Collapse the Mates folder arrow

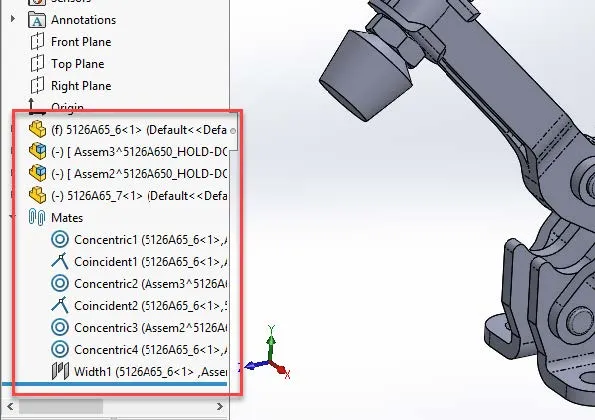13,217
